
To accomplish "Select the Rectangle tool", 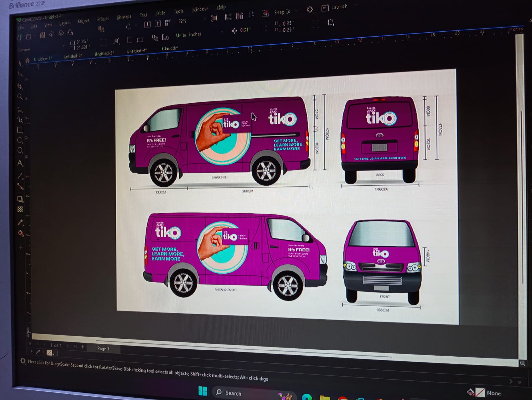I will click(x=20, y=130).
